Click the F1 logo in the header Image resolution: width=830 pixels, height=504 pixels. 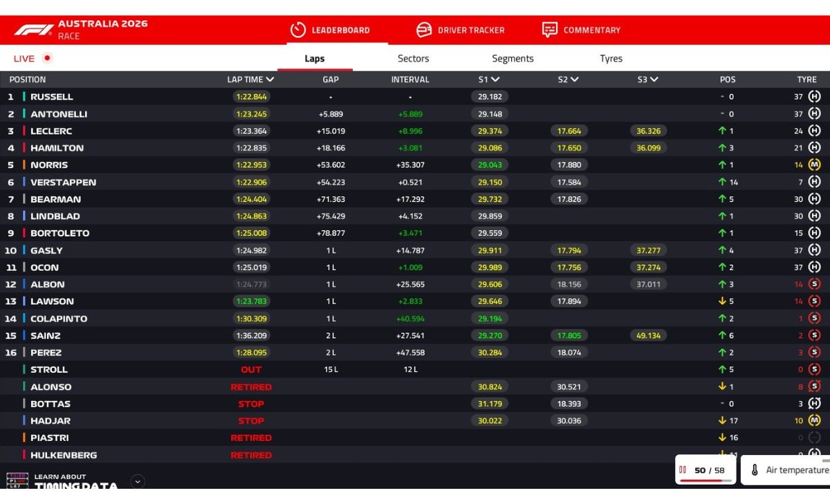34,30
